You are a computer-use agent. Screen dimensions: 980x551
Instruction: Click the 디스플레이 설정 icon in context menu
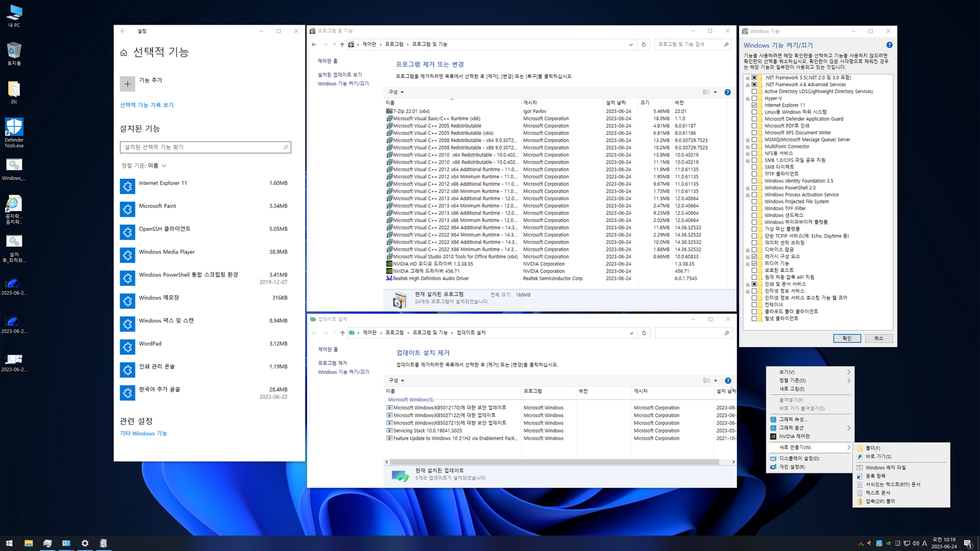(773, 459)
